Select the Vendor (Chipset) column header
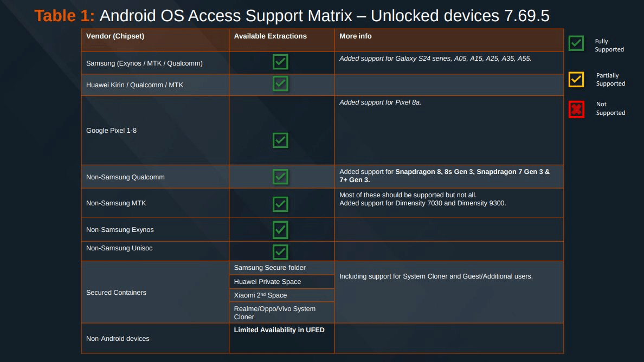The height and width of the screenshot is (362, 644). tap(114, 36)
